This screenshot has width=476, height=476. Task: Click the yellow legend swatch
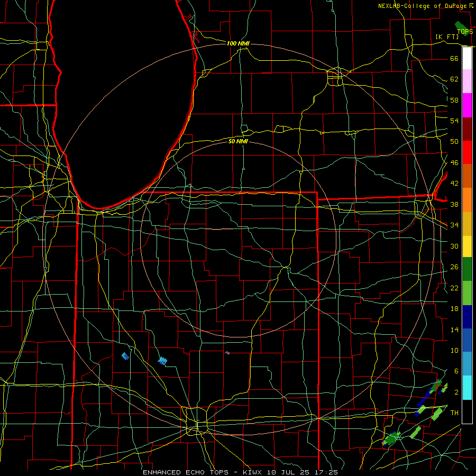click(x=467, y=246)
